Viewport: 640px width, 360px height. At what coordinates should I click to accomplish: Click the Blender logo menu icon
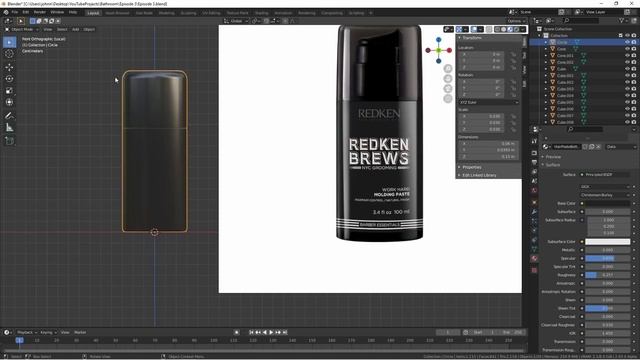click(x=5, y=12)
